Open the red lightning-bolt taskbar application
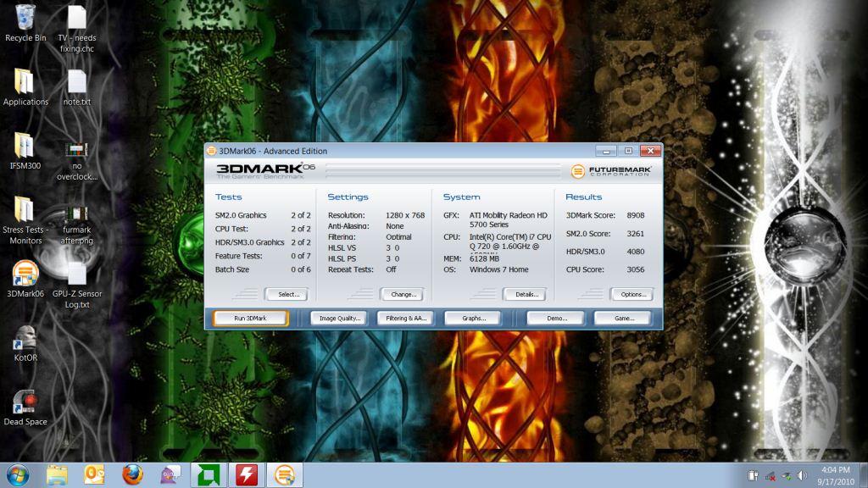The image size is (868, 488). tap(247, 474)
